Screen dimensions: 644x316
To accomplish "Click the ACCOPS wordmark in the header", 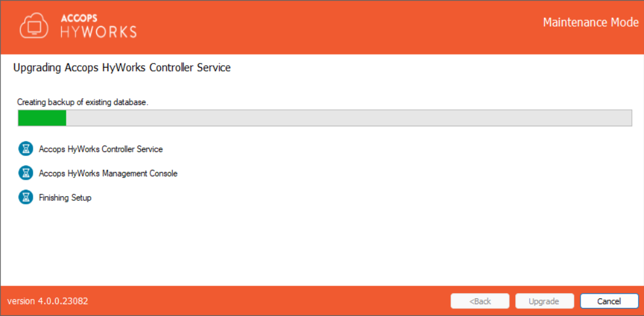I will 80,18.
